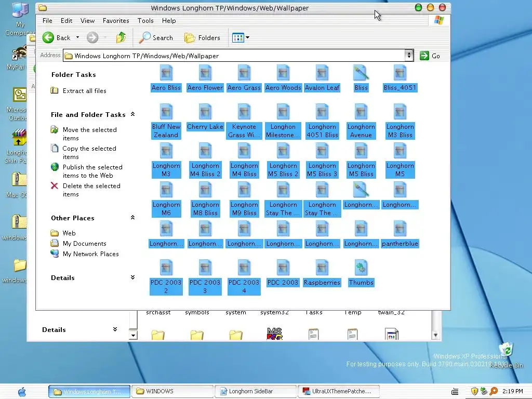Select the Avalon Leaf wallpaper file
This screenshot has height=399, width=532.
pos(322,78)
